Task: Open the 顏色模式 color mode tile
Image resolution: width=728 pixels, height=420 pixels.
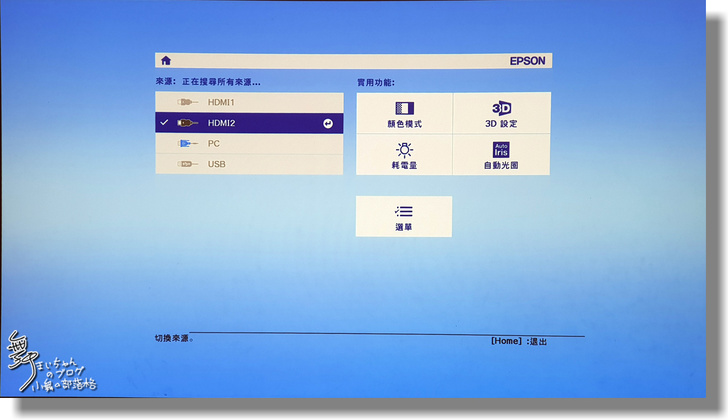Action: [x=404, y=113]
